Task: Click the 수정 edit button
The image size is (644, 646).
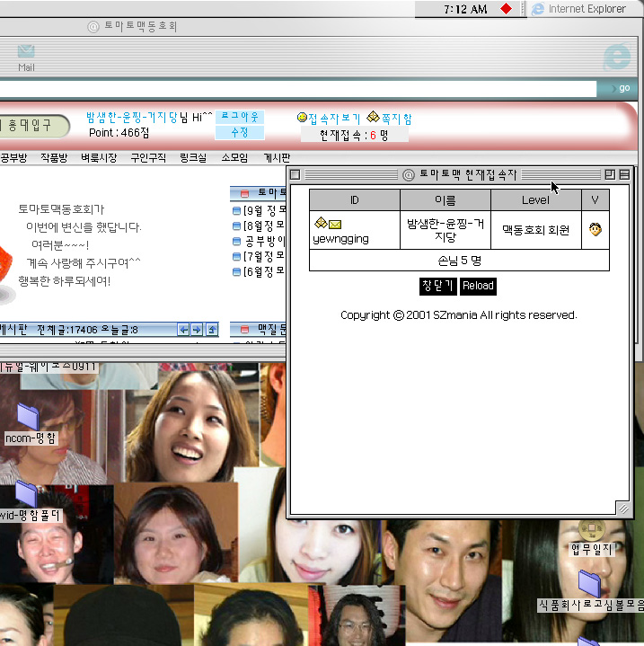Action: click(240, 132)
